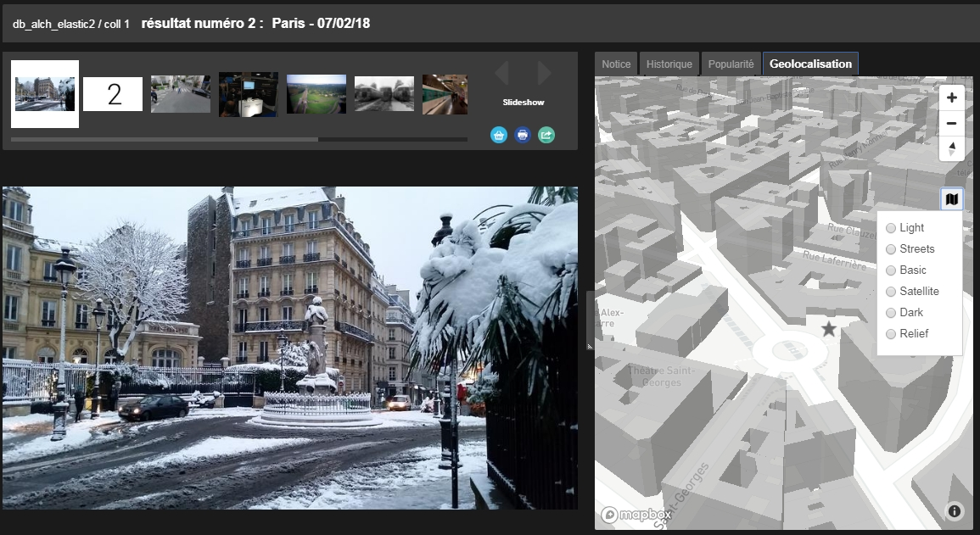Go to the previous result arrow
The width and height of the screenshot is (980, 535).
pos(501,73)
